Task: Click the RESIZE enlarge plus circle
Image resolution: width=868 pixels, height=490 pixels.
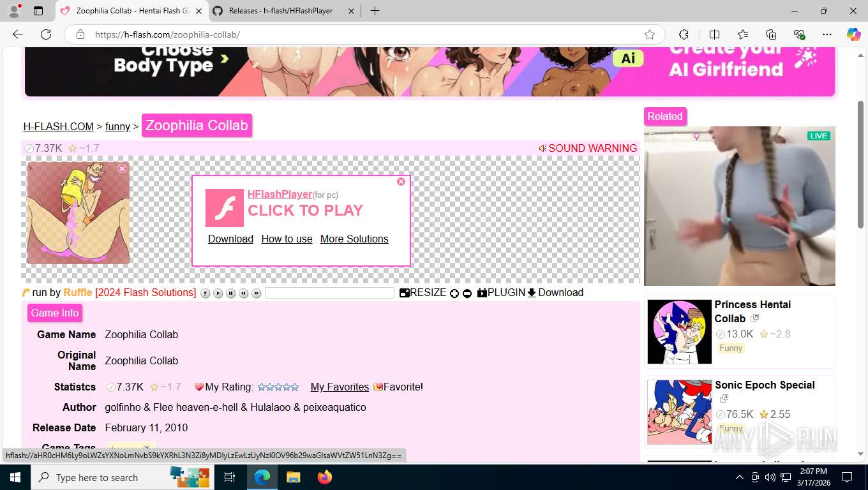Action: (454, 293)
